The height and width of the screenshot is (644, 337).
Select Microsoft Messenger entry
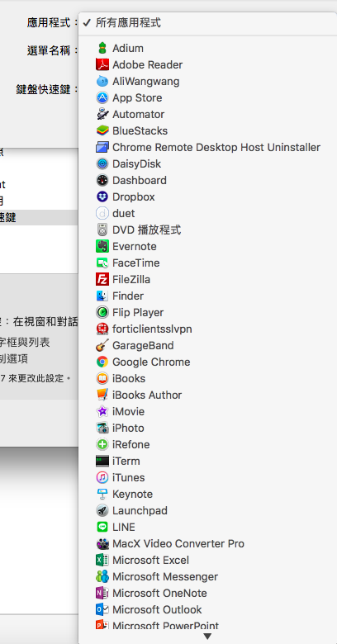[x=207, y=576]
